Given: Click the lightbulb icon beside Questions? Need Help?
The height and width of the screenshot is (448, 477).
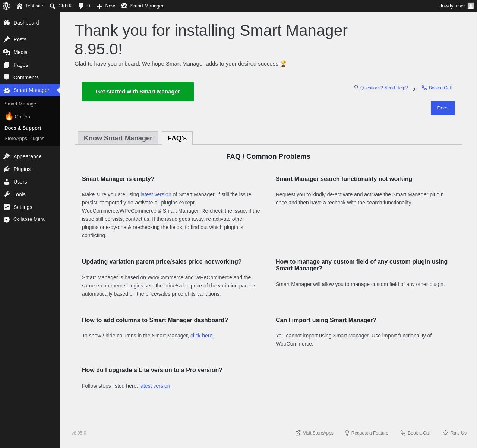Looking at the screenshot, I should 356,88.
